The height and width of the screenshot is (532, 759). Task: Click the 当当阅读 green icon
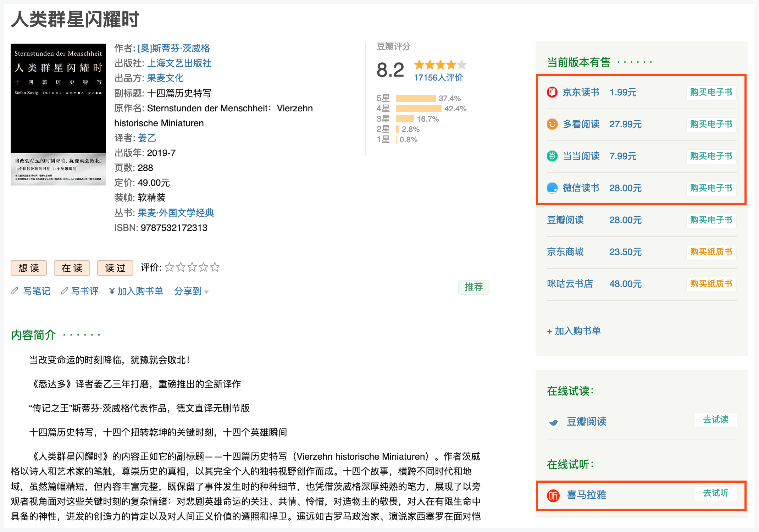point(552,156)
